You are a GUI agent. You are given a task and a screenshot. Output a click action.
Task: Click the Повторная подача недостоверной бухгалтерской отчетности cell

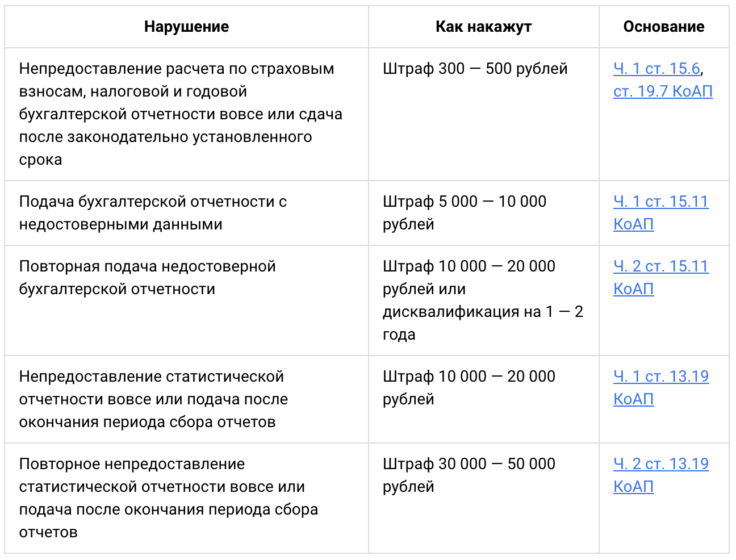(186, 300)
